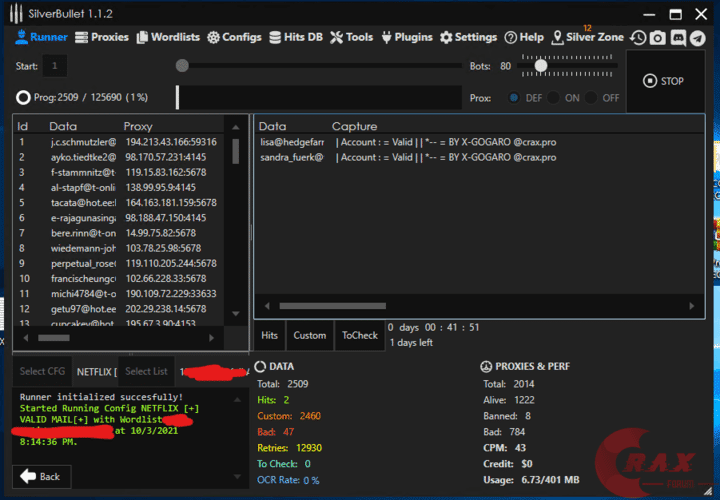
Task: Click Select List button
Action: (x=146, y=371)
